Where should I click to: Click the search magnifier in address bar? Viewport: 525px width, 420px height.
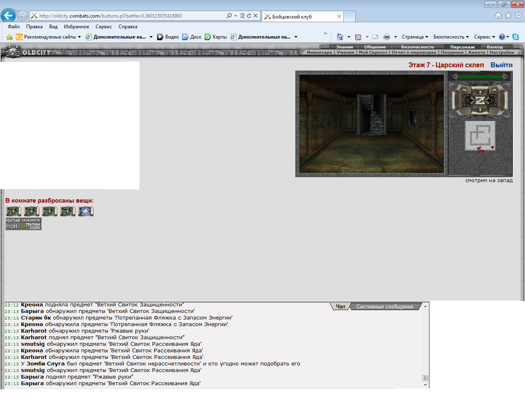coord(229,16)
